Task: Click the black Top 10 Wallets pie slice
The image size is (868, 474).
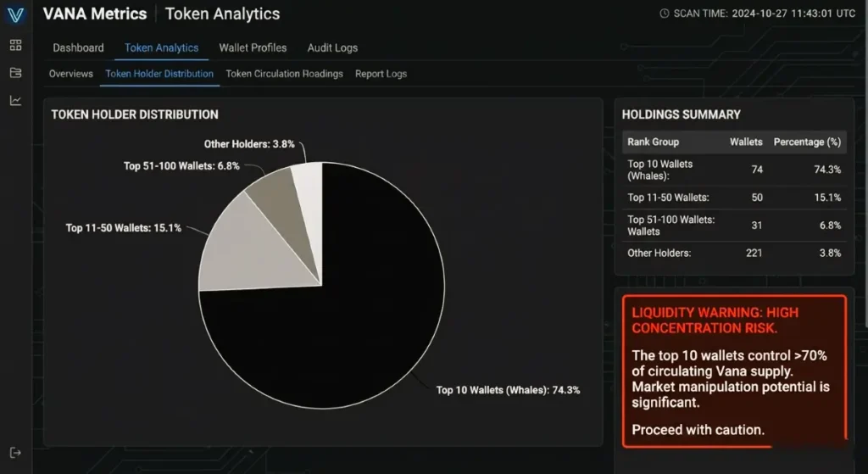Action: (354, 321)
